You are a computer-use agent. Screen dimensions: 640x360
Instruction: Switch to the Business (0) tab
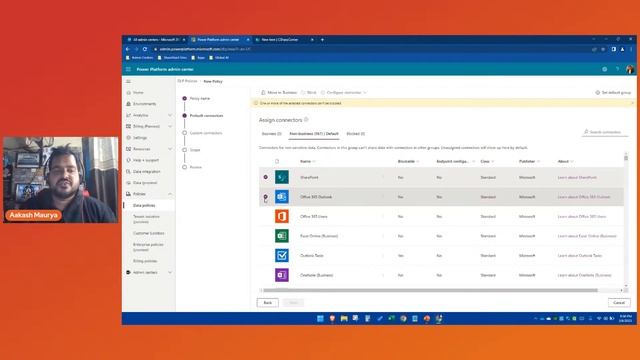point(271,134)
